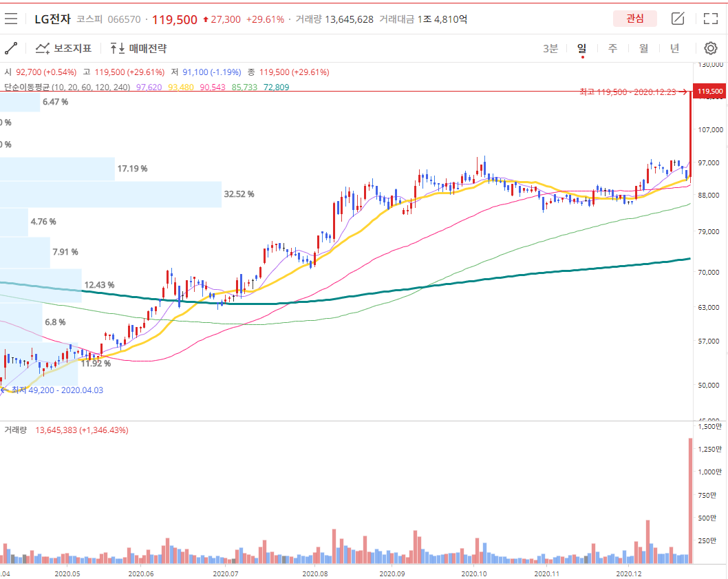Switch to the 년 yearly timeframe

pos(674,48)
